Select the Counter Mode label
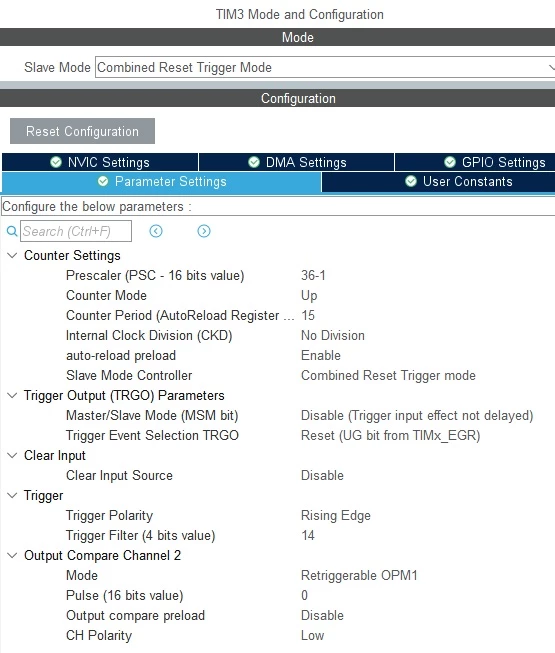The height and width of the screenshot is (653, 555). click(106, 295)
